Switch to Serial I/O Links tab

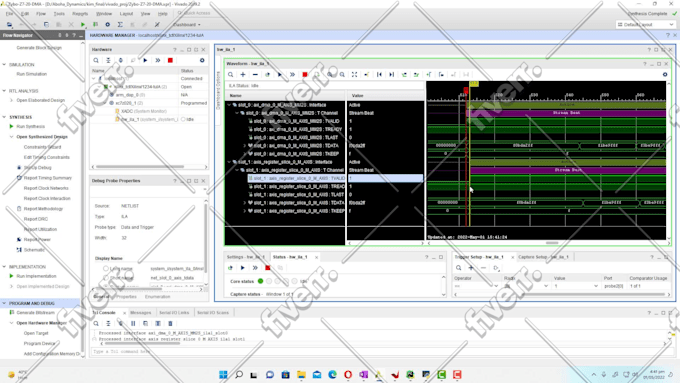coord(174,313)
